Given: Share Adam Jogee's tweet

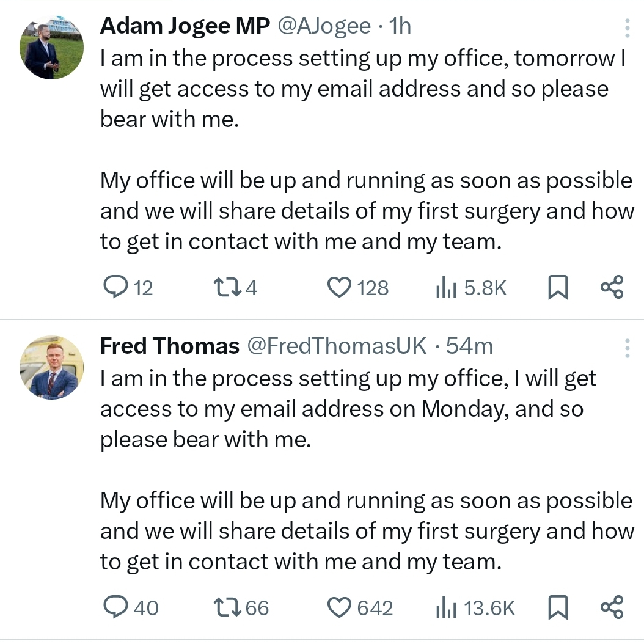Looking at the screenshot, I should tap(612, 287).
